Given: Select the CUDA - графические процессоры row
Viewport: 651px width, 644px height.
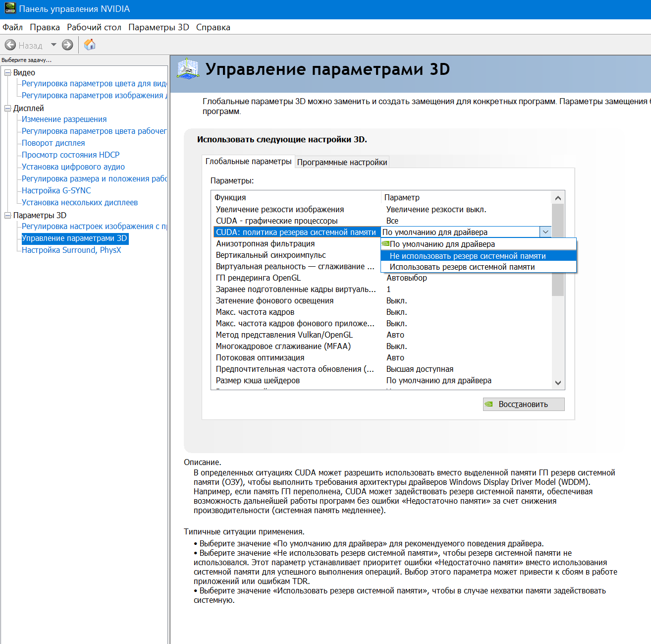Looking at the screenshot, I should coord(381,221).
